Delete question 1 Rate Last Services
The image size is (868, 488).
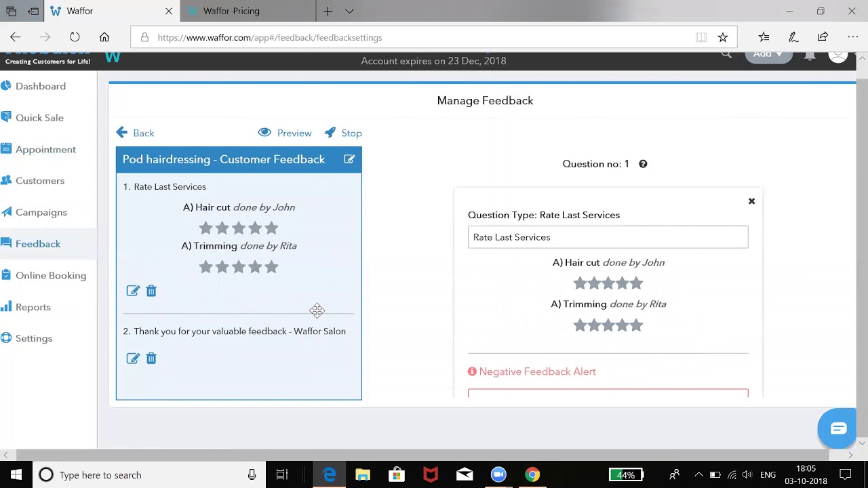[151, 291]
